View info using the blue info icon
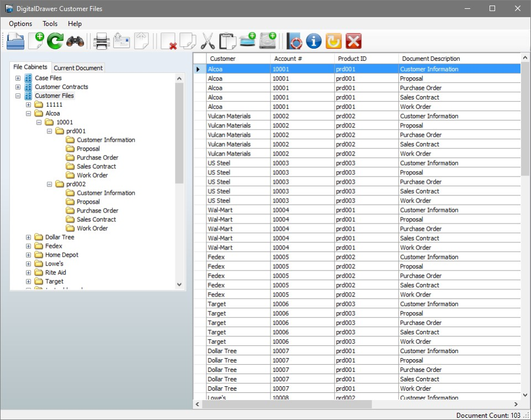The image size is (531, 420). pyautogui.click(x=313, y=41)
